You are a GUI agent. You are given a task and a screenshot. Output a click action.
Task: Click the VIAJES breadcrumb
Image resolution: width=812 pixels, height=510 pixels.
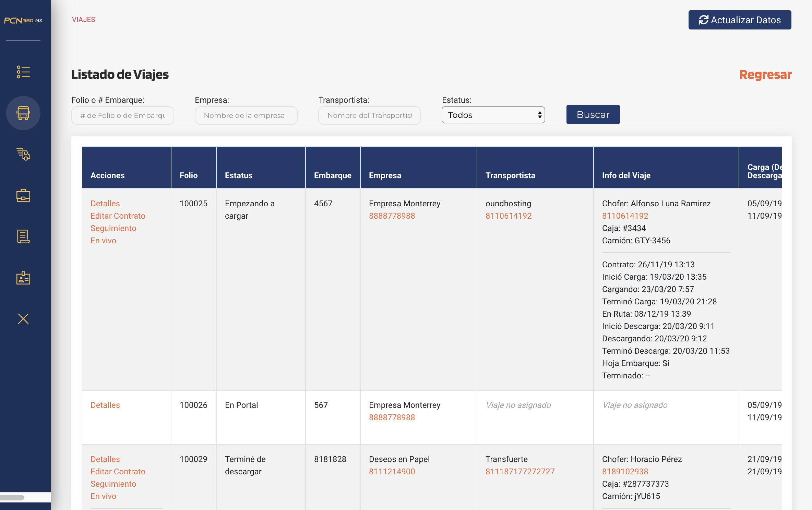click(x=83, y=20)
